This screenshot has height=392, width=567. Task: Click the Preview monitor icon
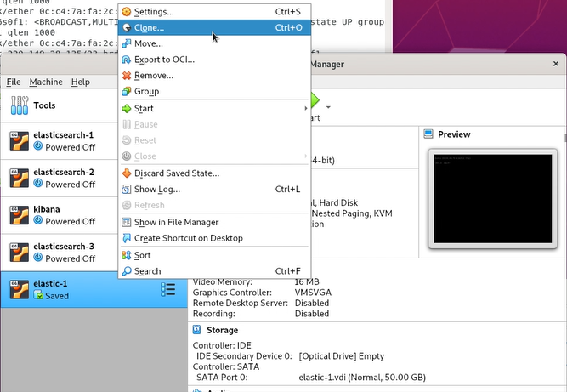point(428,134)
